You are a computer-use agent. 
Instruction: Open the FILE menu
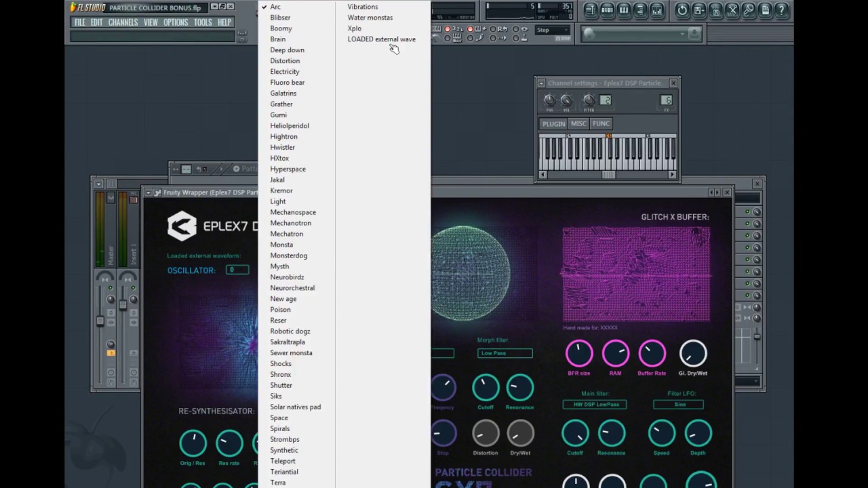(x=80, y=22)
